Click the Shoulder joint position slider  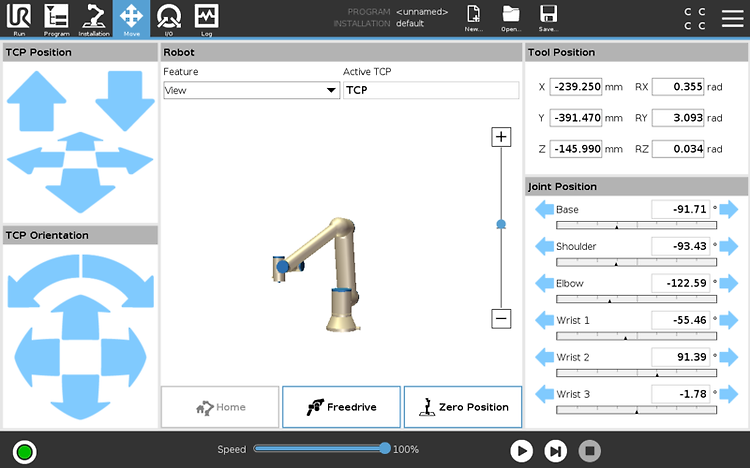[636, 262]
